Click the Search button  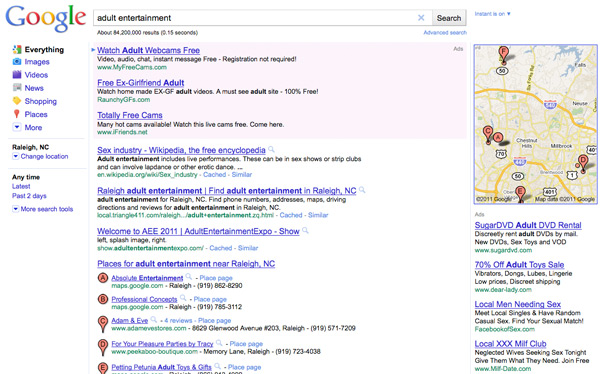click(449, 18)
